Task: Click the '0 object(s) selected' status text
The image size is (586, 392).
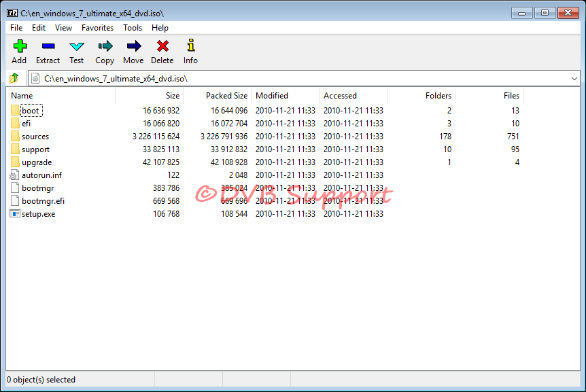Action: [x=41, y=380]
